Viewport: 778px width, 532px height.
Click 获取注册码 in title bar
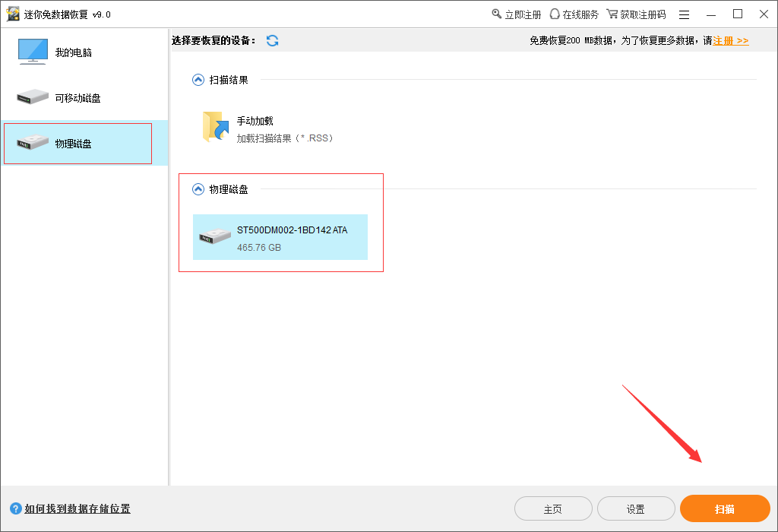coord(643,15)
